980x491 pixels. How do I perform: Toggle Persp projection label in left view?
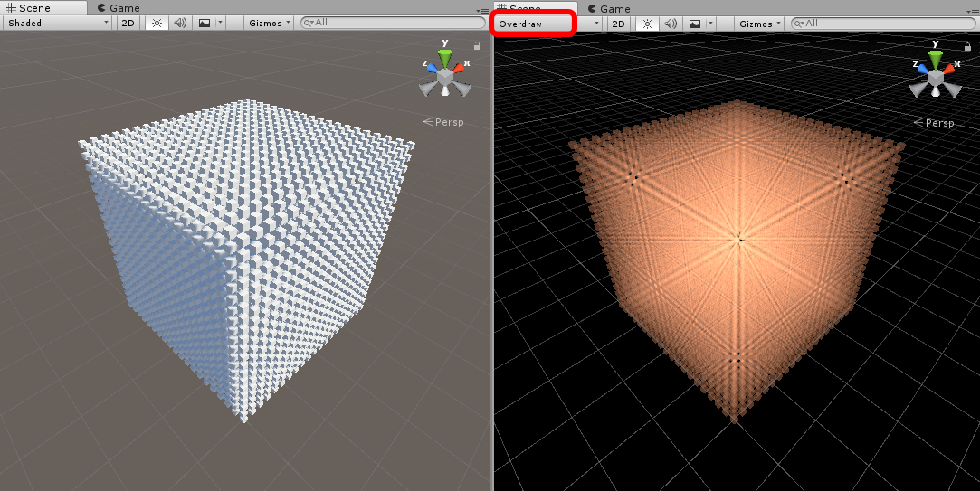pyautogui.click(x=443, y=122)
